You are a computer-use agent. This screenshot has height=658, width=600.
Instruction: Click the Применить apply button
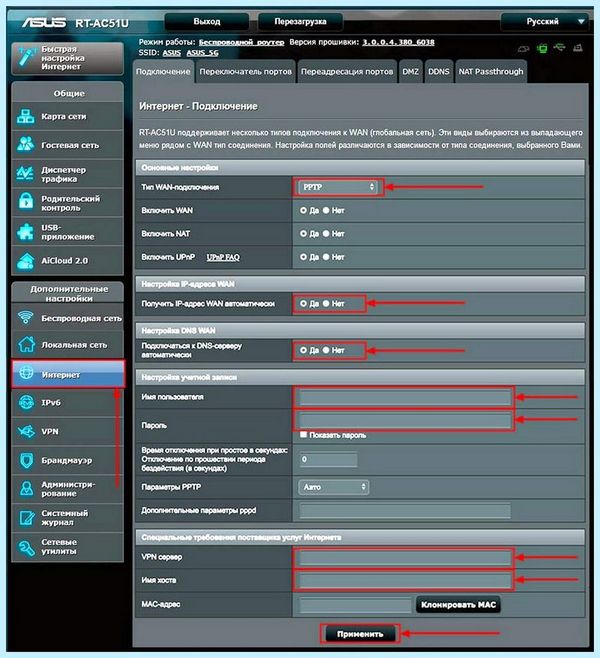coord(360,634)
